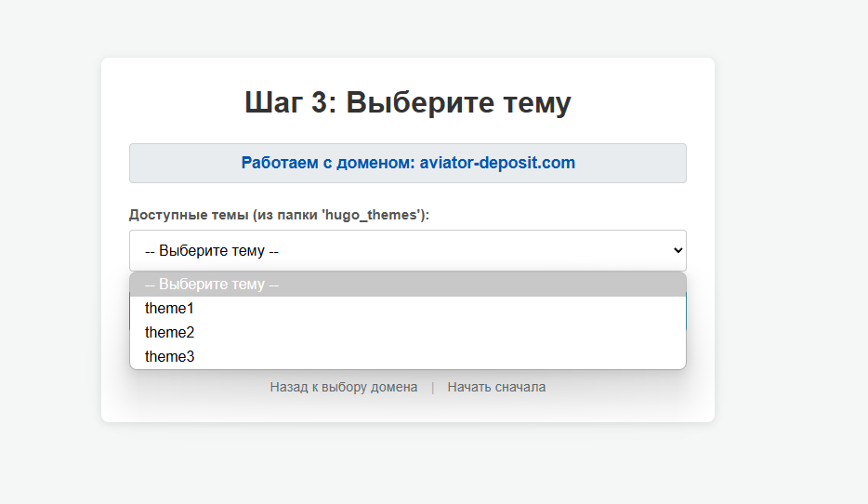Choose theme2 from the list
868x504 pixels.
(x=407, y=332)
